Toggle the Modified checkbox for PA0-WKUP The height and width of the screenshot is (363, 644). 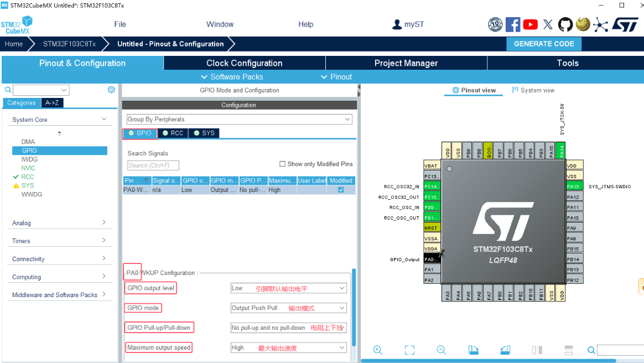coord(341,190)
